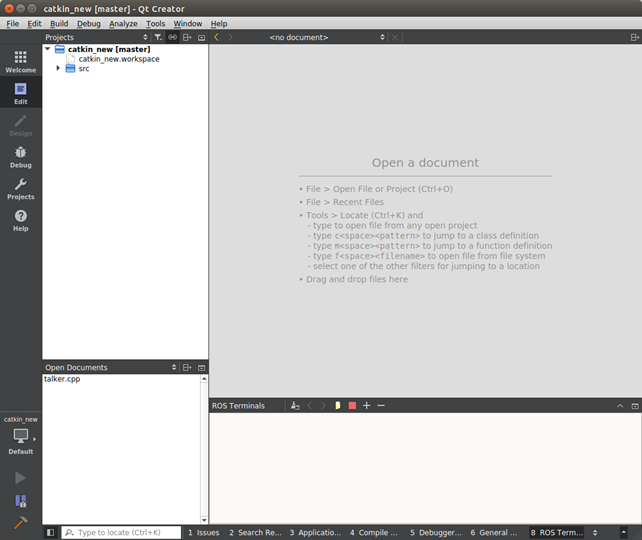Open the <no document> file dropdown

click(326, 37)
